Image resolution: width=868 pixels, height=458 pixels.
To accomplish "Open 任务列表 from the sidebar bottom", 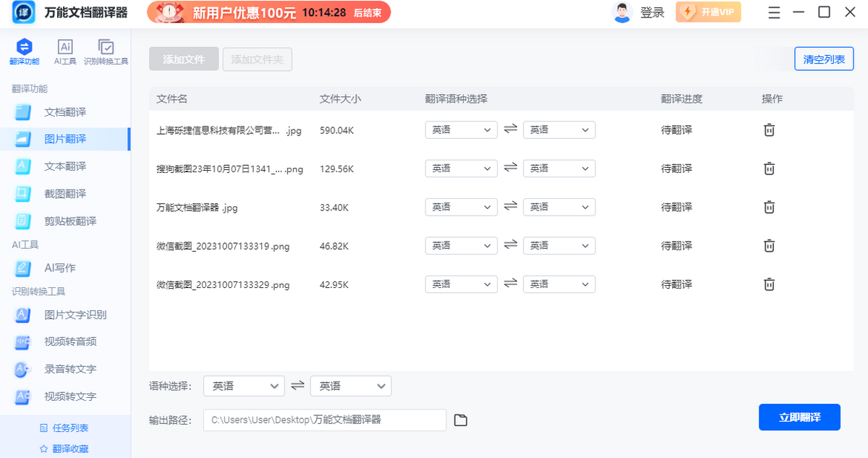I will [64, 428].
